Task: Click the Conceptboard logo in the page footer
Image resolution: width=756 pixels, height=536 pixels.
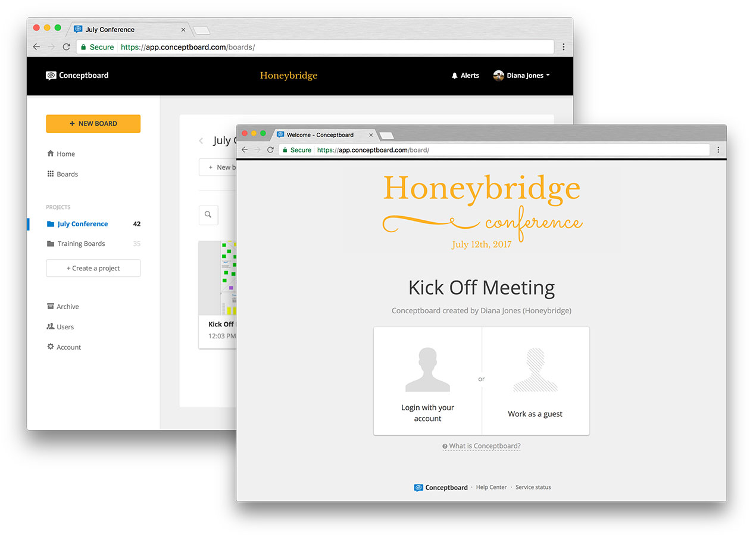Action: (441, 487)
